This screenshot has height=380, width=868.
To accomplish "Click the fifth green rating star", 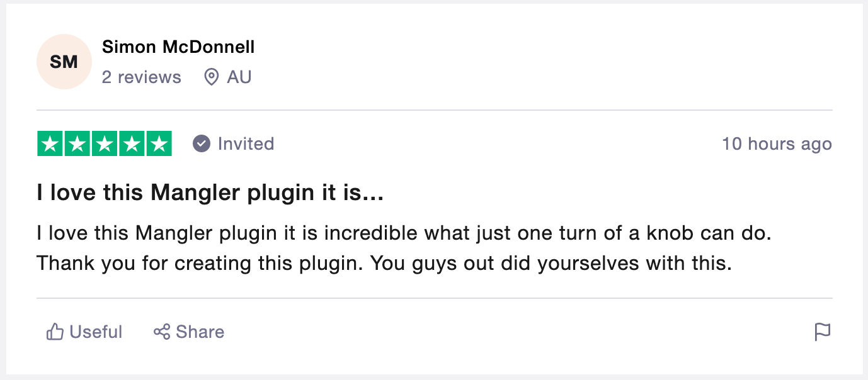I will pyautogui.click(x=159, y=144).
